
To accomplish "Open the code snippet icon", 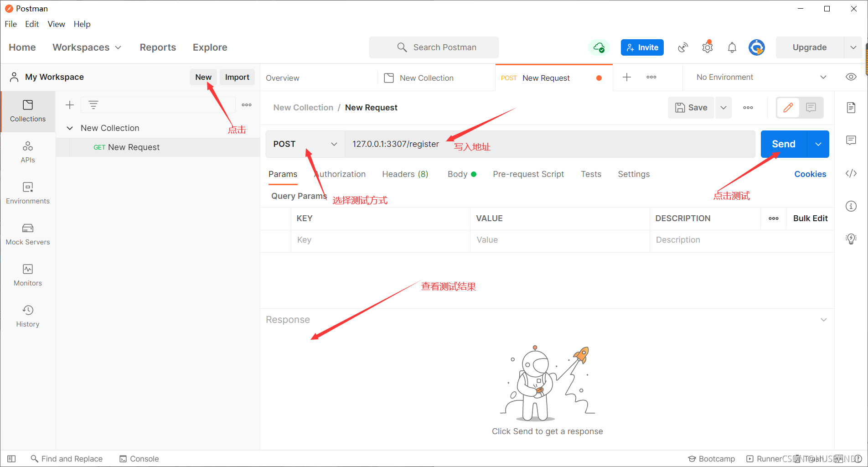I will click(x=851, y=173).
